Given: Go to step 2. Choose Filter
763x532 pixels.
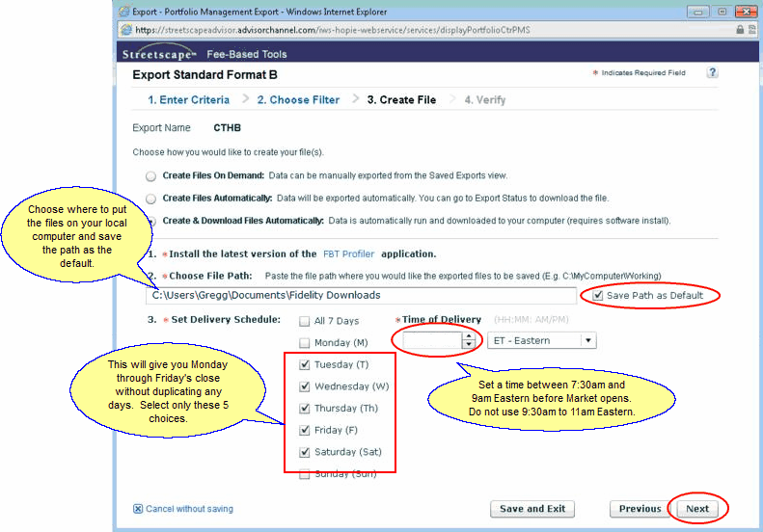Looking at the screenshot, I should point(297,99).
